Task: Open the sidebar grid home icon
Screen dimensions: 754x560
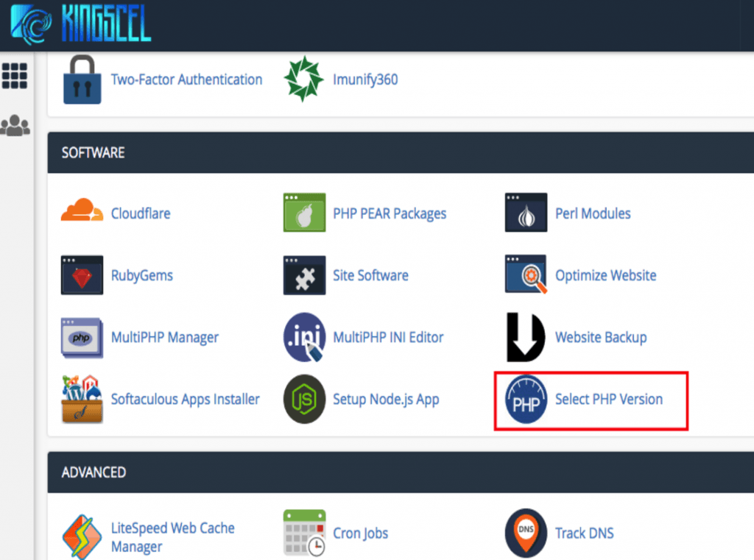Action: click(x=15, y=75)
